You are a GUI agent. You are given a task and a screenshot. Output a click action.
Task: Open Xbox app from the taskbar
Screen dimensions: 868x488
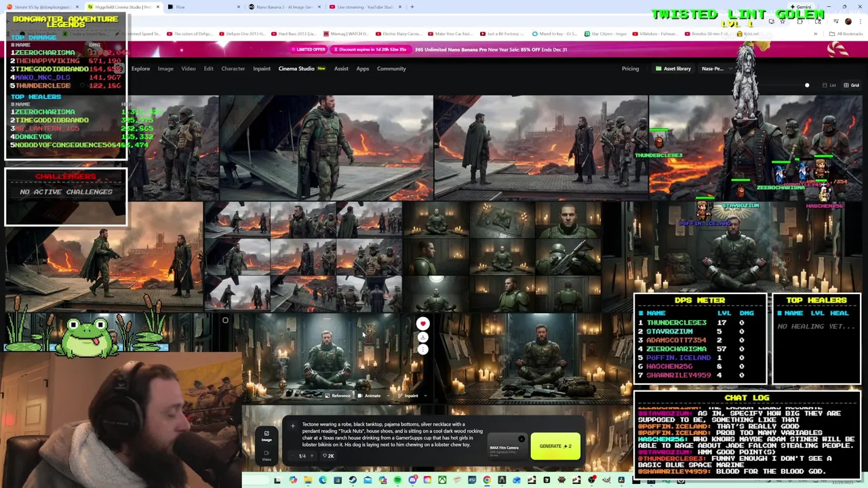click(442, 481)
